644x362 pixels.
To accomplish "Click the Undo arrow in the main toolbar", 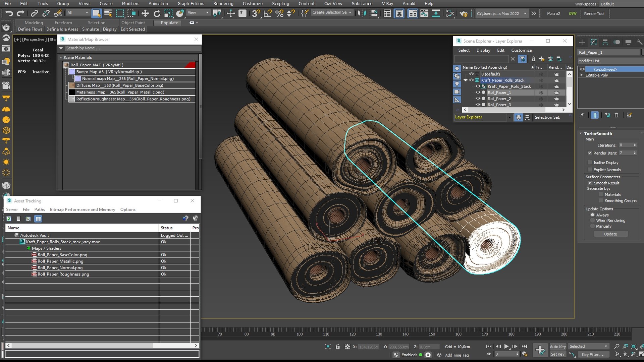I will [9, 13].
